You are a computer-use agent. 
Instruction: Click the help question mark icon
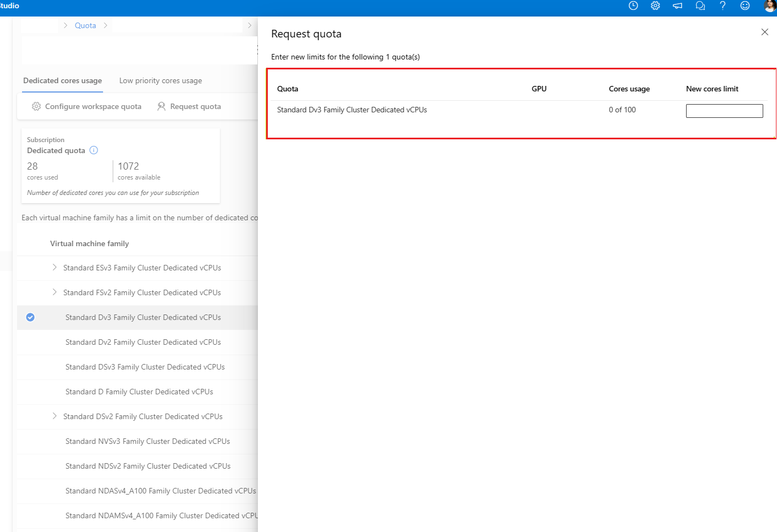(x=722, y=6)
